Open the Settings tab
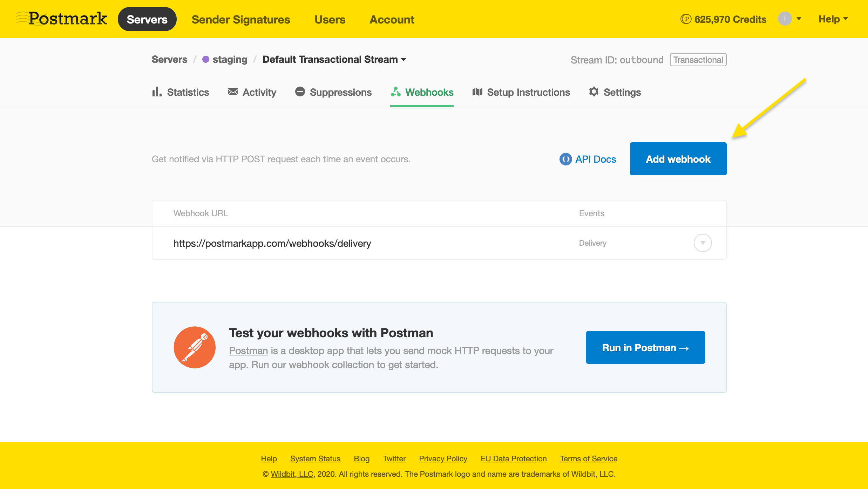The height and width of the screenshot is (489, 868). pyautogui.click(x=615, y=92)
